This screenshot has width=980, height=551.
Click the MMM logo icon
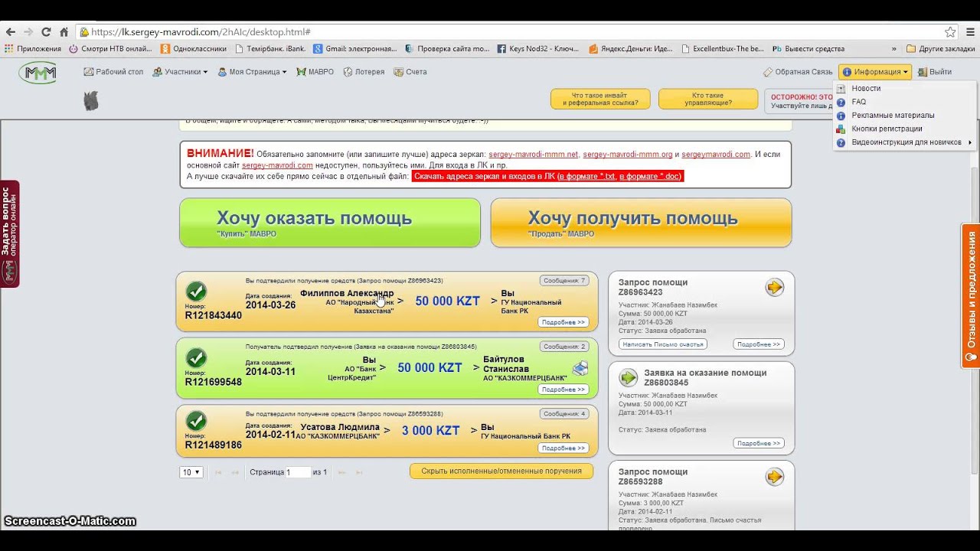click(x=37, y=73)
